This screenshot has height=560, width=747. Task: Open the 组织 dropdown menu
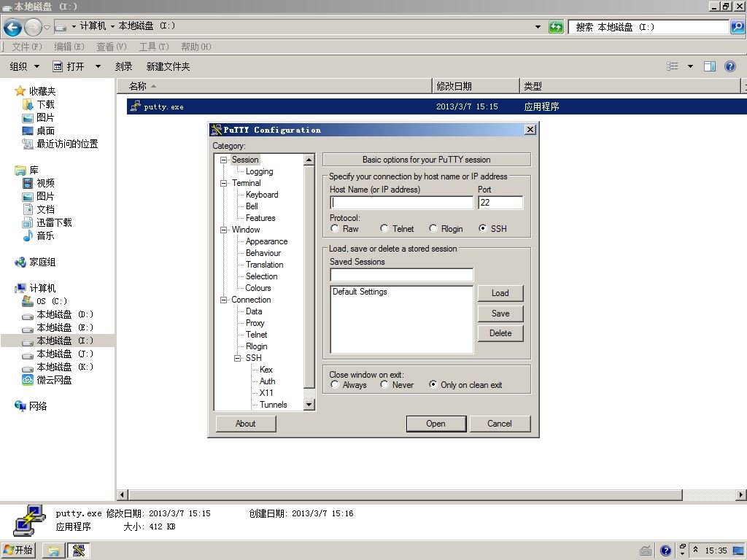click(x=25, y=66)
